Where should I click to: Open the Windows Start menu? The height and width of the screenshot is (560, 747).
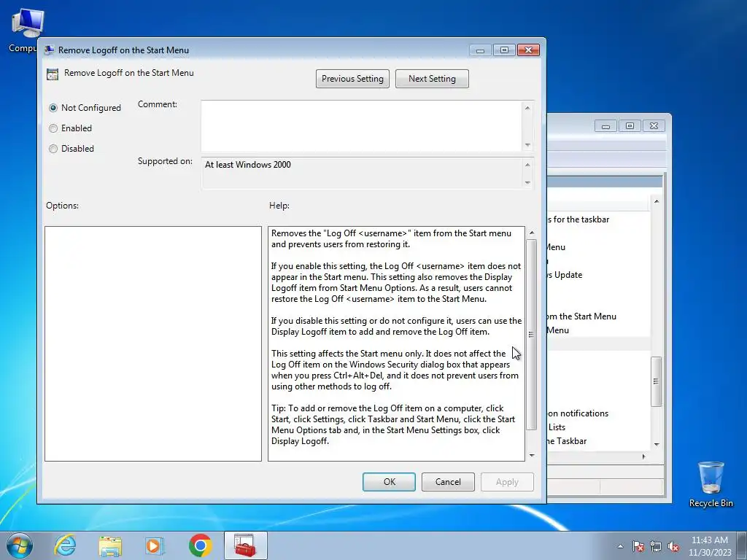coord(20,545)
